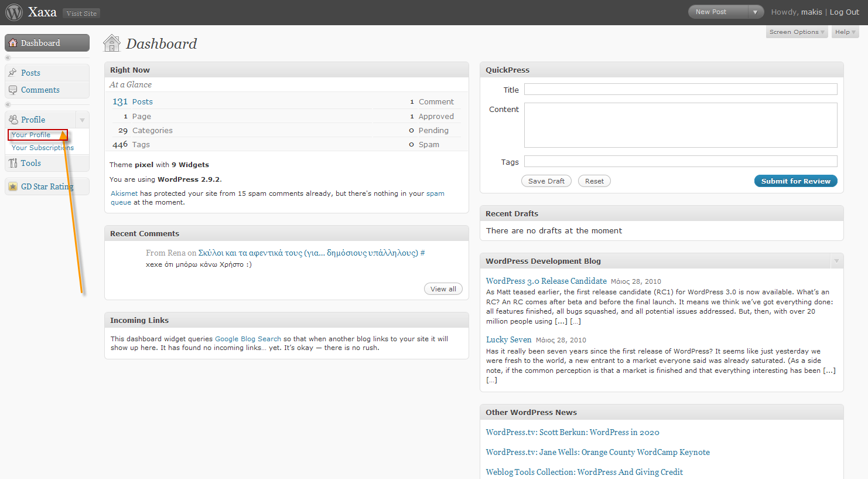
Task: Toggle the WordPress Development Blog widget arrow
Action: tap(836, 261)
